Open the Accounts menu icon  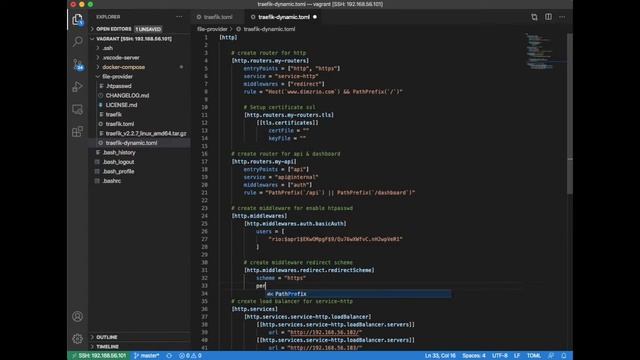[78, 316]
